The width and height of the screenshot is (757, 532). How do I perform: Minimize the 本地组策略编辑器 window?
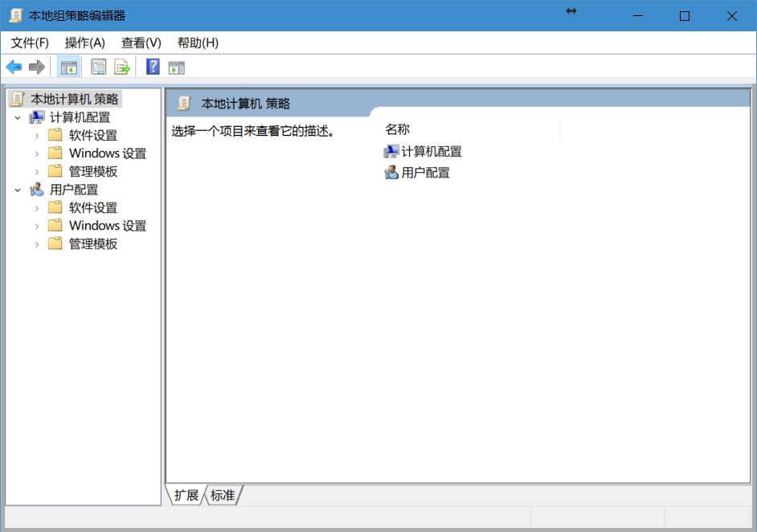(x=638, y=16)
